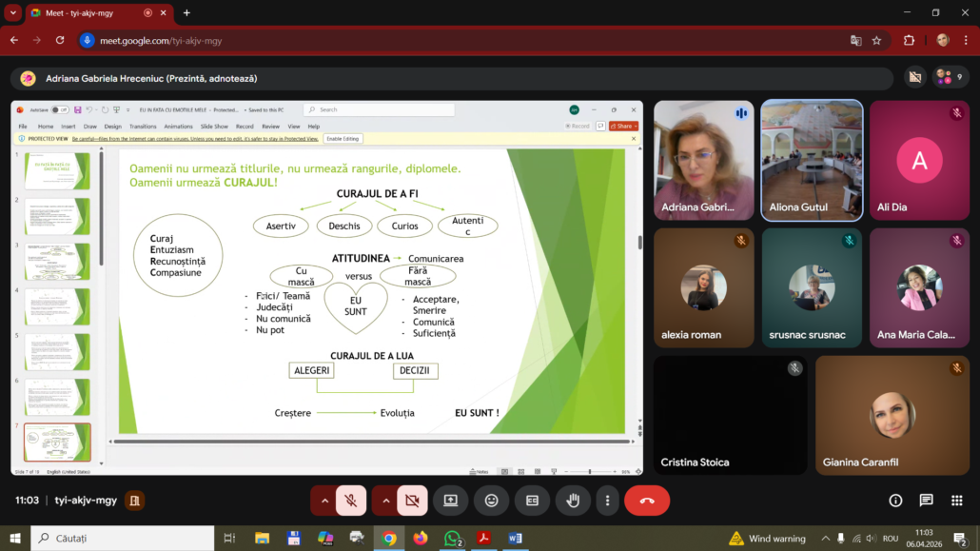This screenshot has height=551, width=980.
Task: Open WhatsApp from the taskbar
Action: click(x=452, y=538)
